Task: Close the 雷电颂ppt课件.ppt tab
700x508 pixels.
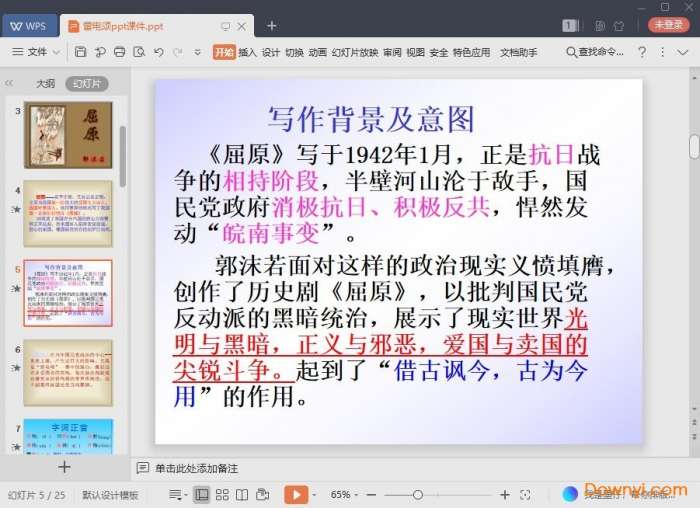Action: point(242,26)
